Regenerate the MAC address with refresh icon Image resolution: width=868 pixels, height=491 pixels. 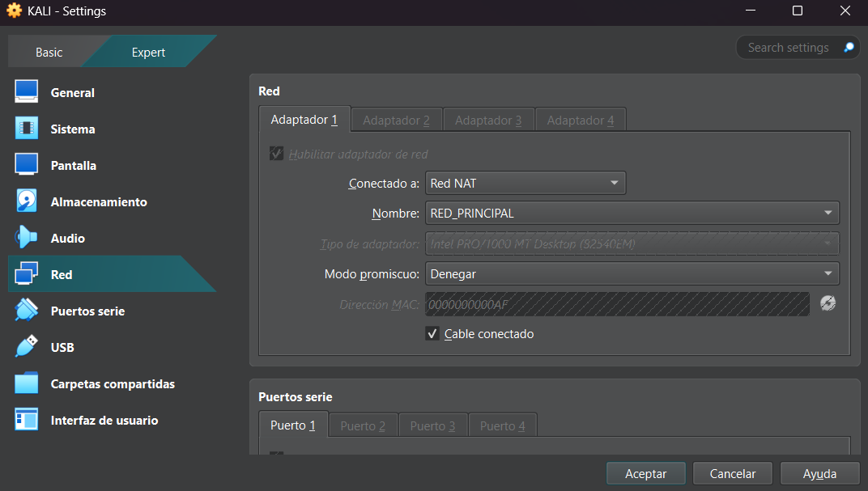(827, 303)
